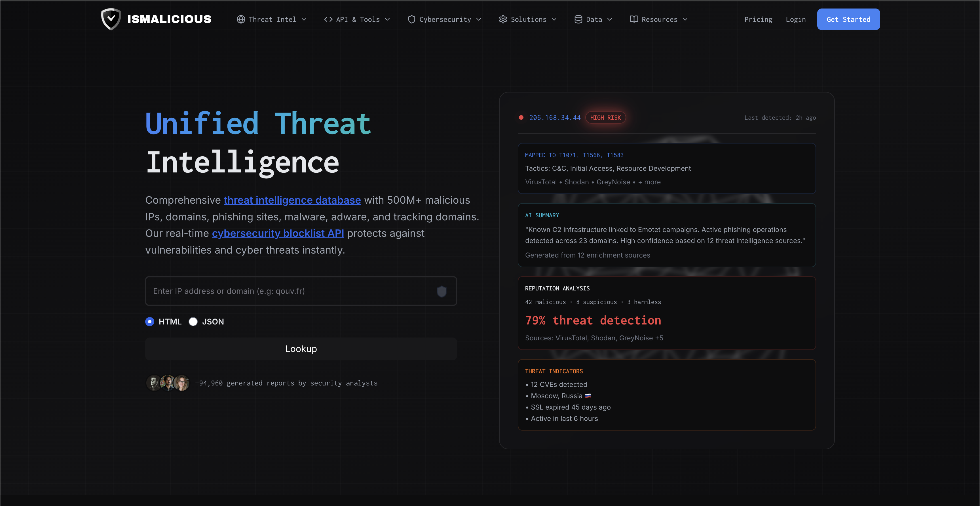Click the code brackets icon for API & Tools
This screenshot has width=980, height=506.
[328, 19]
